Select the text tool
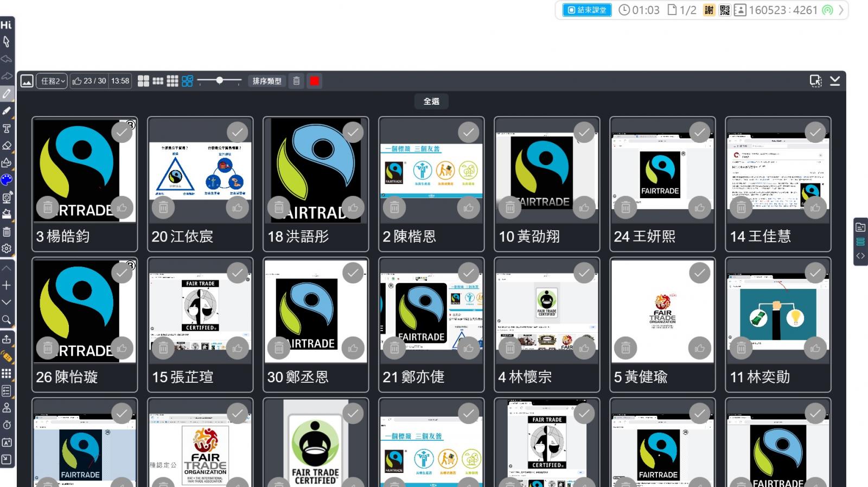 tap(7, 129)
